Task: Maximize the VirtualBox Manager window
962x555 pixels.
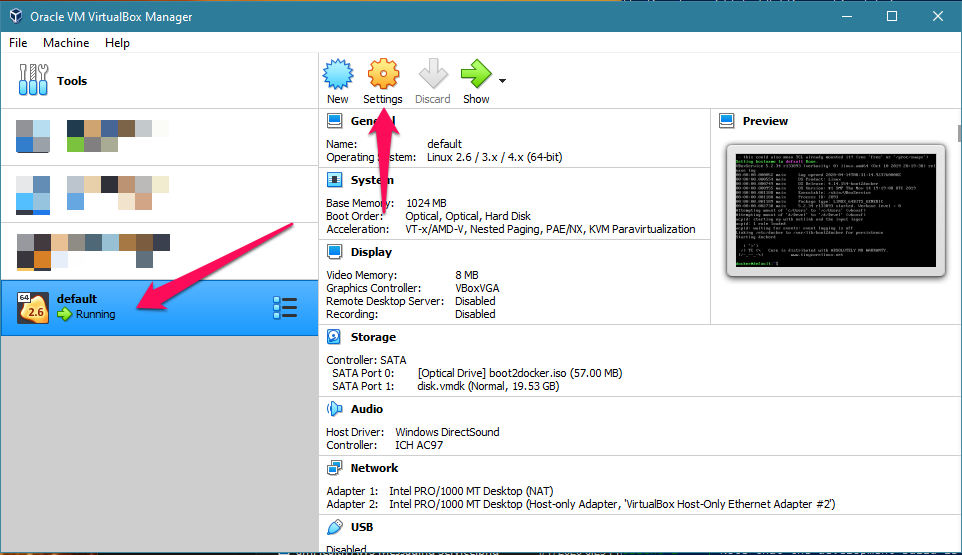Action: tap(892, 17)
